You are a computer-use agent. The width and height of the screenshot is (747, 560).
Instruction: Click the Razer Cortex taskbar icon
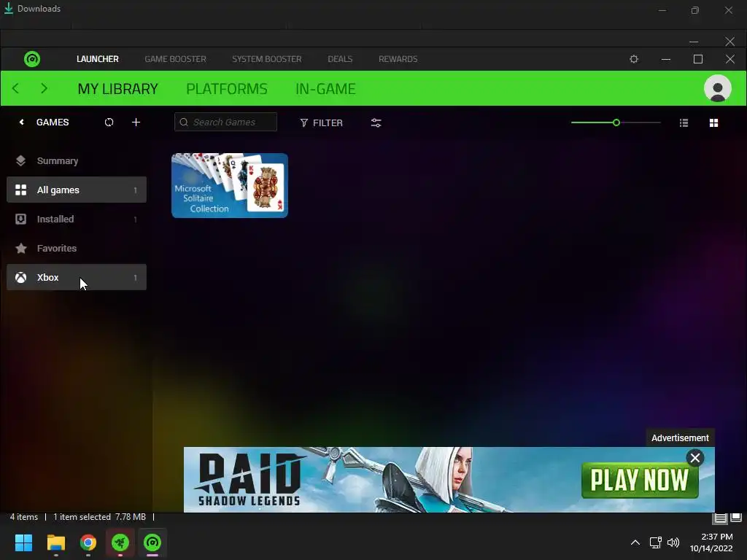point(152,542)
